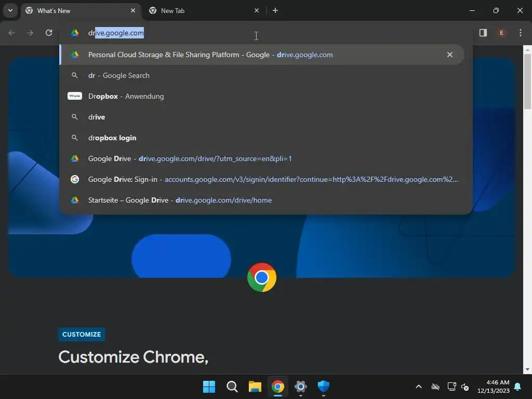This screenshot has width=532, height=399.
Task: Open the Google Drive: Sign-in suggestion
Action: (x=262, y=179)
